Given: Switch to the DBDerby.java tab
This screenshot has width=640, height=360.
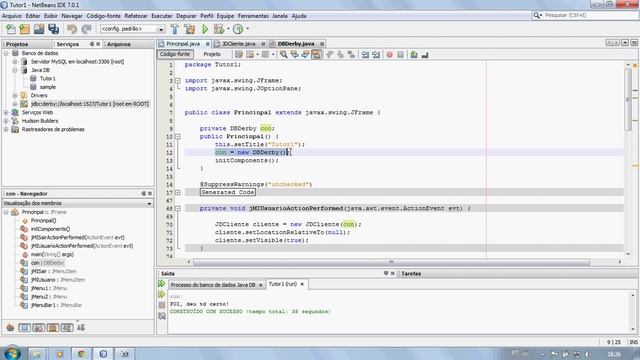Looking at the screenshot, I should [296, 44].
